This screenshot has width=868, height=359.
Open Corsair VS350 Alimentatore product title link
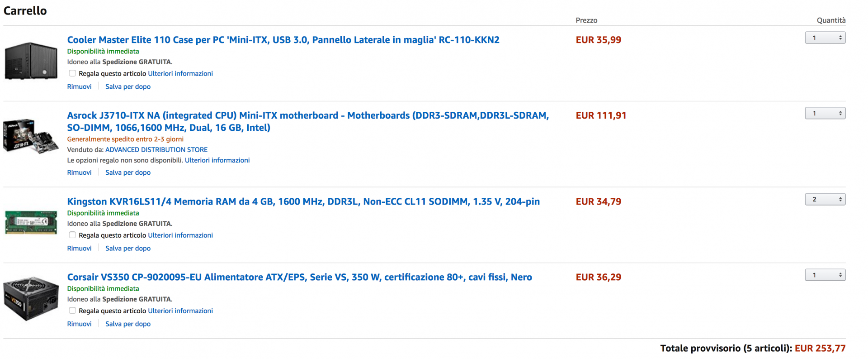[299, 277]
